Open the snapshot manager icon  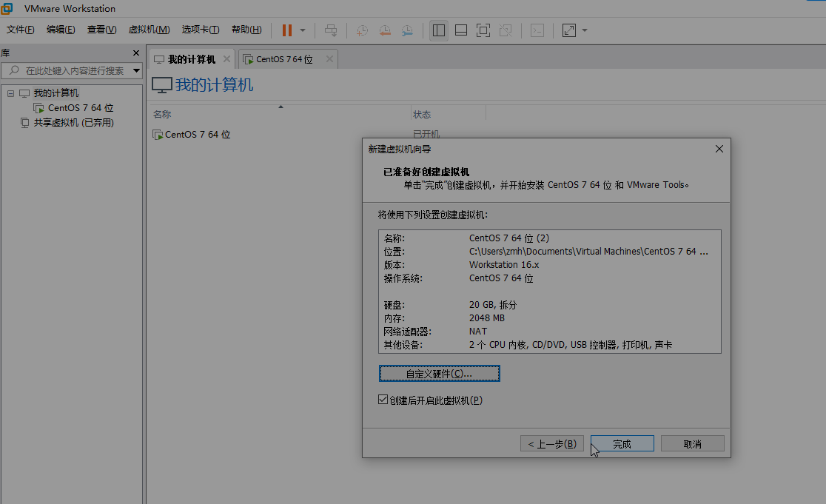(x=407, y=30)
